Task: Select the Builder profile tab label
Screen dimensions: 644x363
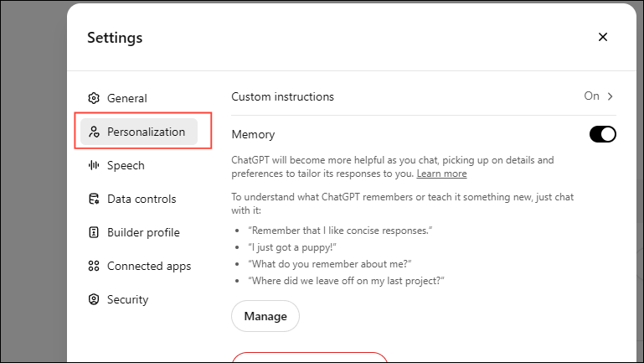Action: [143, 232]
